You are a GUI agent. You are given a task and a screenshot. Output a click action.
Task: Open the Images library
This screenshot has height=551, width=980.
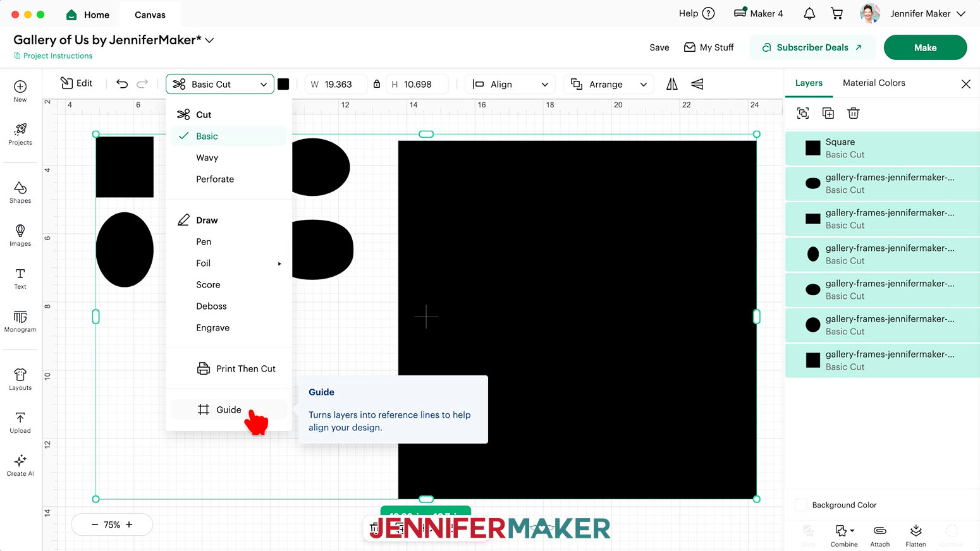tap(20, 235)
